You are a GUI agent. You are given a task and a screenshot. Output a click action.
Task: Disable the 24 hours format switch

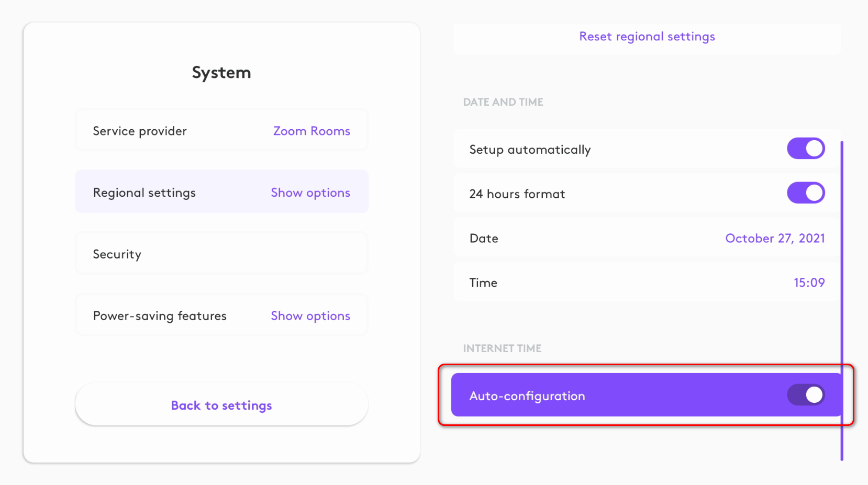point(806,193)
